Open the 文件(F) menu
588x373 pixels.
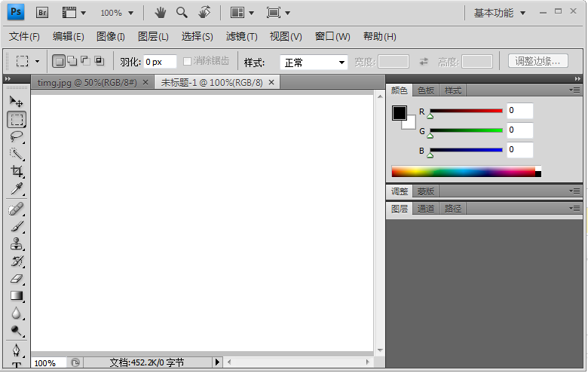(24, 36)
